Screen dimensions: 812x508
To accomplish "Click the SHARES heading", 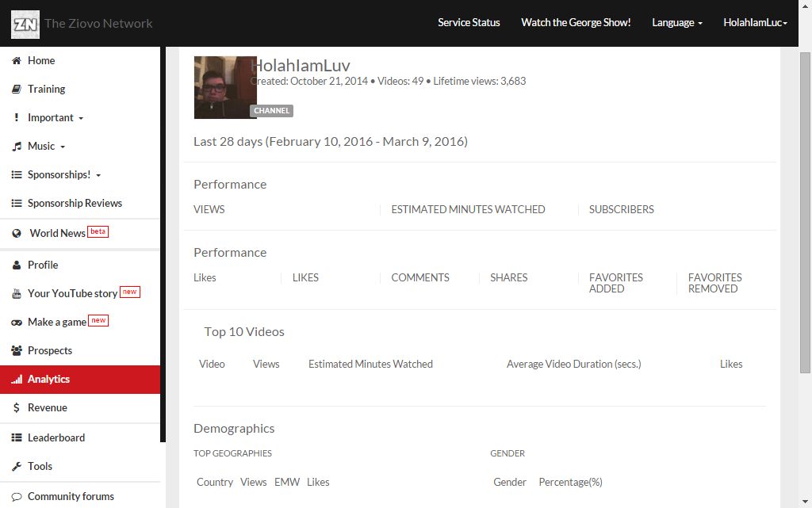I will (508, 278).
